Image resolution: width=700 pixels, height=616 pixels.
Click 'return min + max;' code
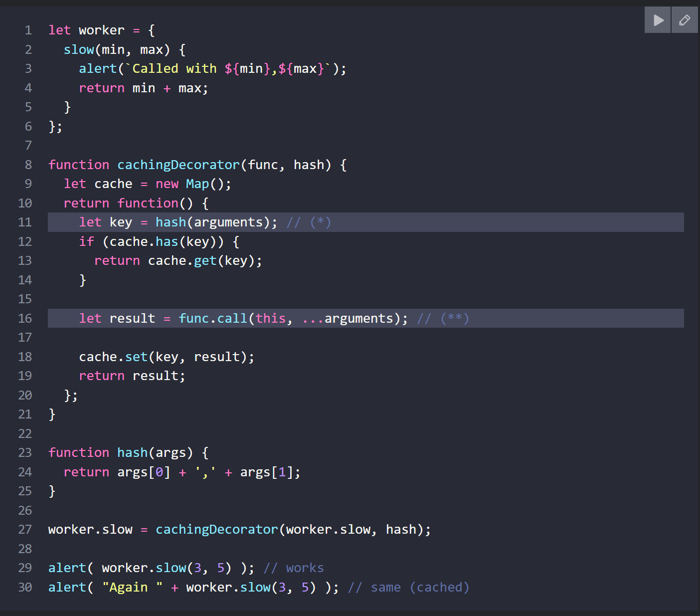coord(144,88)
